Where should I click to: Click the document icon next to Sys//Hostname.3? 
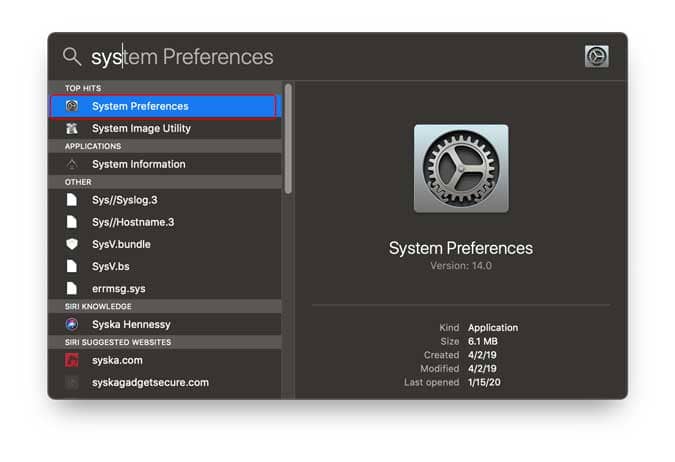click(72, 222)
